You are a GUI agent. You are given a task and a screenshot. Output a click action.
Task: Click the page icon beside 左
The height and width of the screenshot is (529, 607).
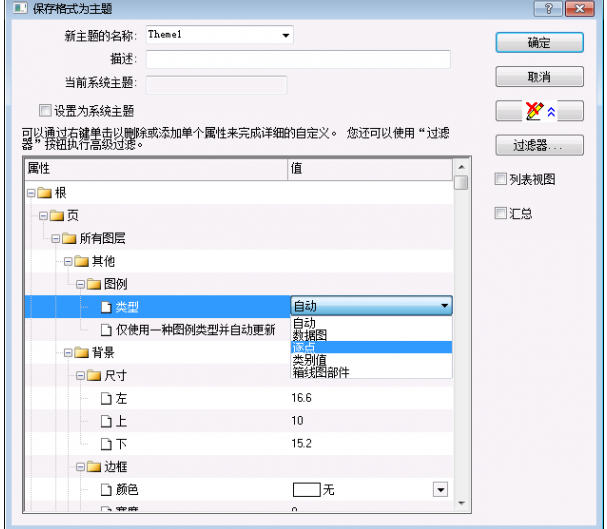coord(106,398)
